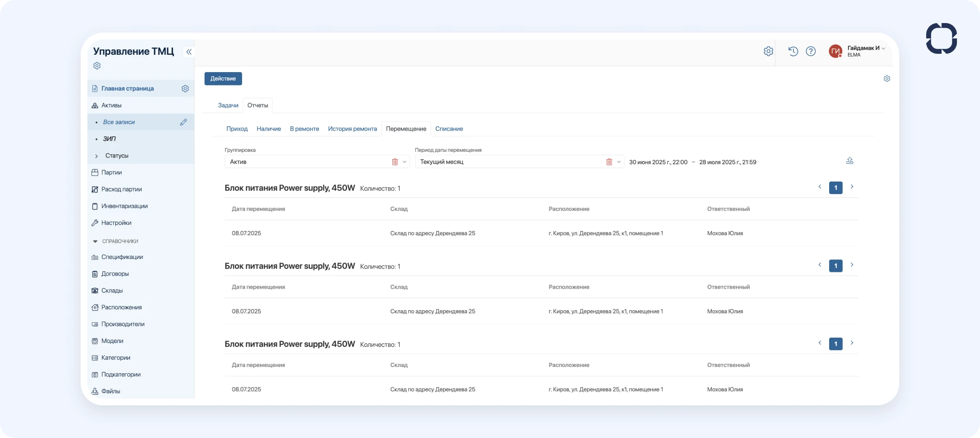Collapse the СПРАВОЧНИКИ section
The image size is (980, 438).
[x=95, y=242]
